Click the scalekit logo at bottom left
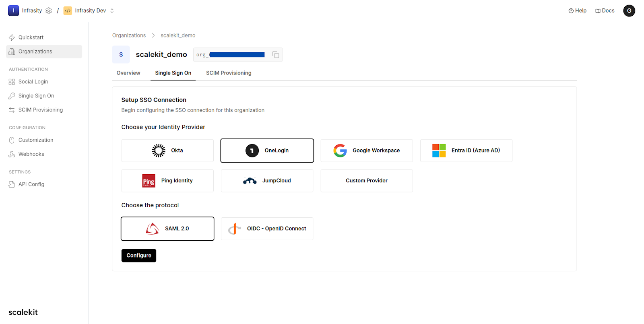 click(23, 312)
